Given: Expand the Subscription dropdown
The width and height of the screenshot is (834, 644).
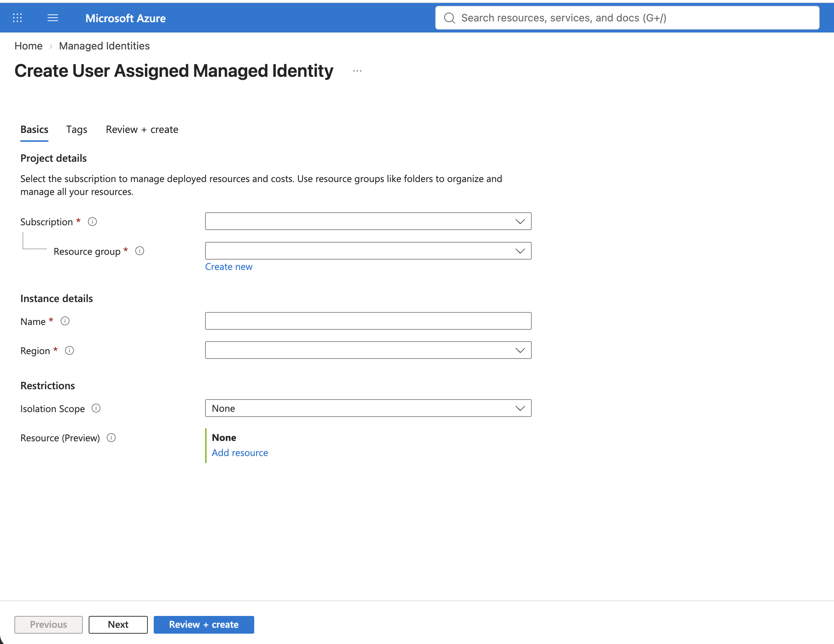Looking at the screenshot, I should [368, 221].
